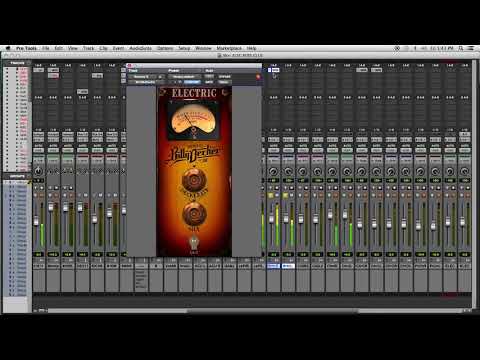Open Spotlight search in the menu bar
The height and width of the screenshot is (360, 480).
pos(461,48)
